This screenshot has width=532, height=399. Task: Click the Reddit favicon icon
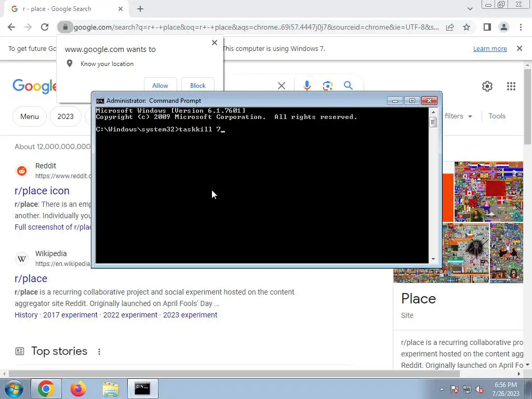pos(22,170)
